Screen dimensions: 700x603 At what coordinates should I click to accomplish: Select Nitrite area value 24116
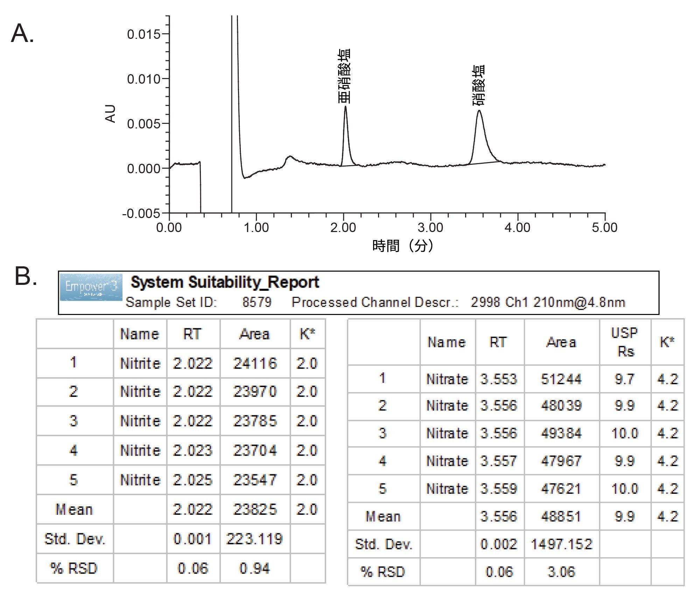[x=255, y=364]
